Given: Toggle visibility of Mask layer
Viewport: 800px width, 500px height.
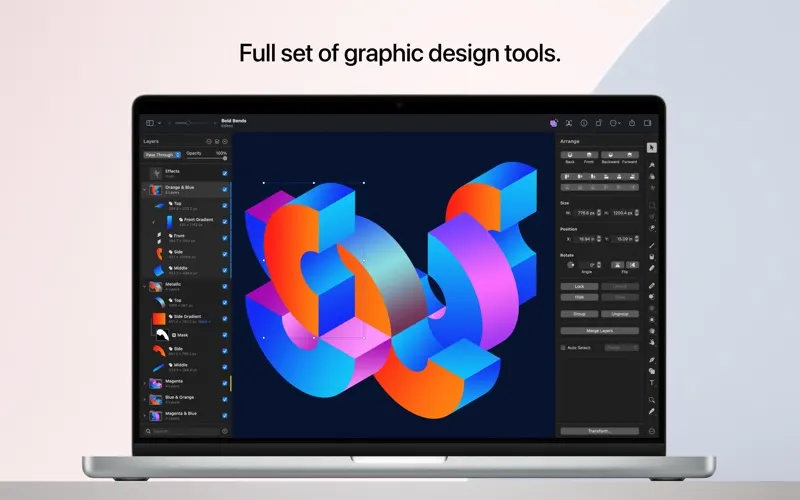Looking at the screenshot, I should pyautogui.click(x=224, y=335).
